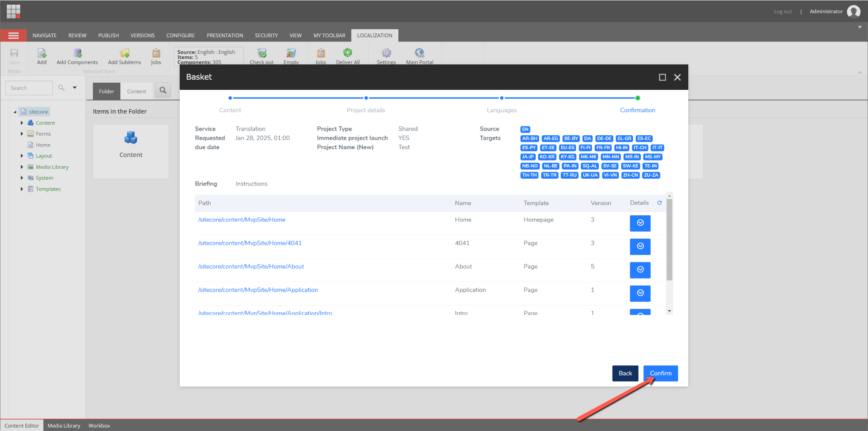Click the refresh icon beside Details header
This screenshot has height=431, width=868.
[x=659, y=203]
